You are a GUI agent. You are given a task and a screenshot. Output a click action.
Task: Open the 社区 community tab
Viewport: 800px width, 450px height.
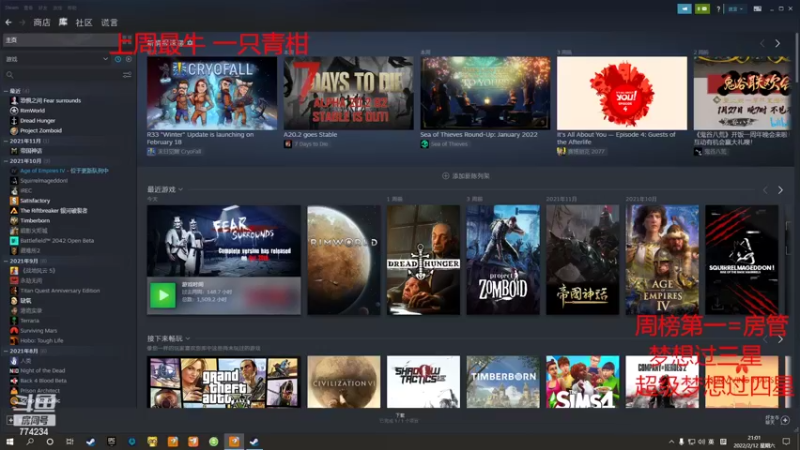pyautogui.click(x=84, y=22)
